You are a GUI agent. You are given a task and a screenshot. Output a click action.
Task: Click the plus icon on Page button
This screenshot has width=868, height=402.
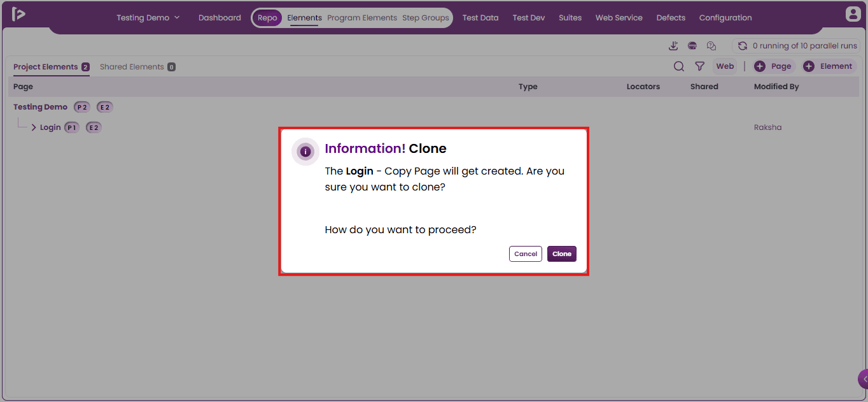(x=760, y=66)
